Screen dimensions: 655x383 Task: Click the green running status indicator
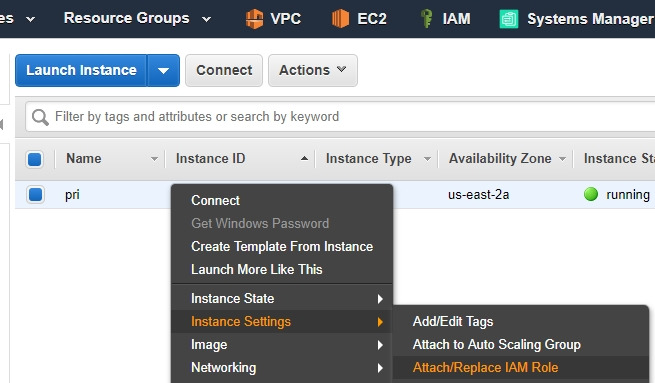(591, 194)
